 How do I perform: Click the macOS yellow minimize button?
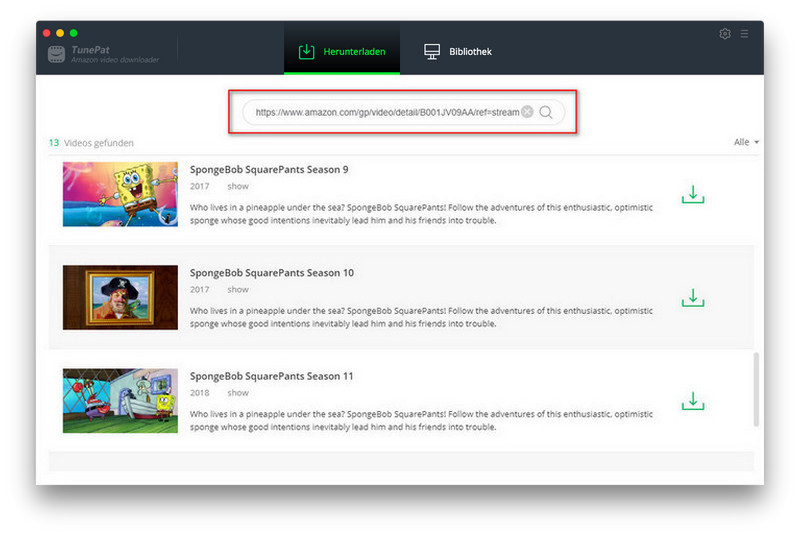coord(60,33)
